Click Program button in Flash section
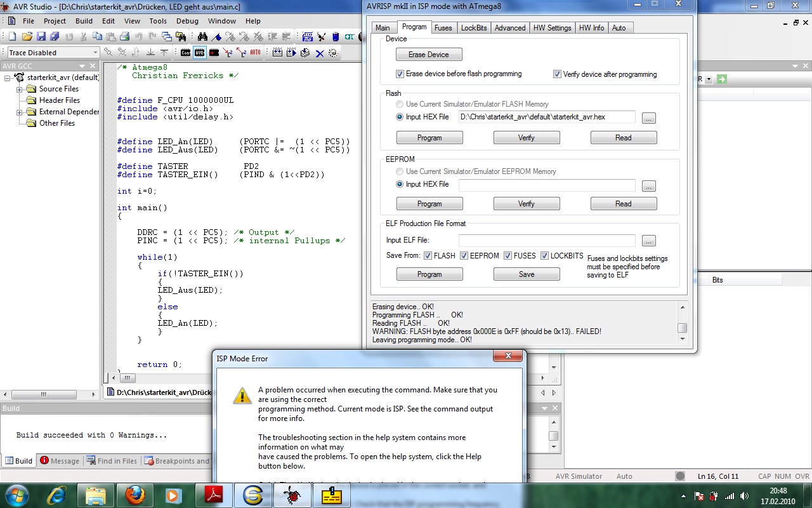812x508 pixels. click(x=429, y=138)
